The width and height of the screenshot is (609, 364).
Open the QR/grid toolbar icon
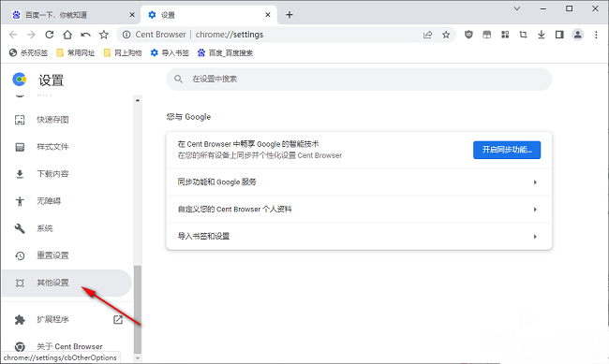tap(505, 35)
